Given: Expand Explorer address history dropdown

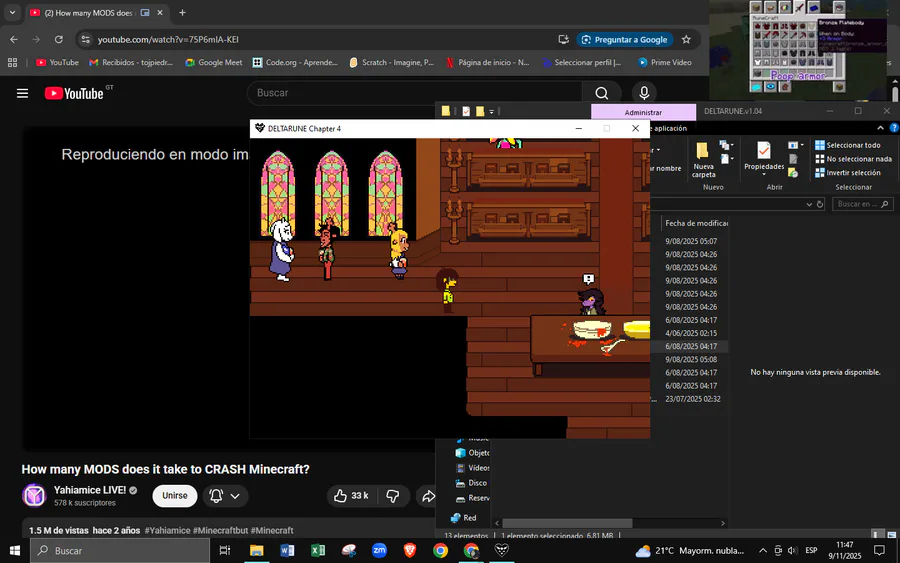Looking at the screenshot, I should (809, 204).
